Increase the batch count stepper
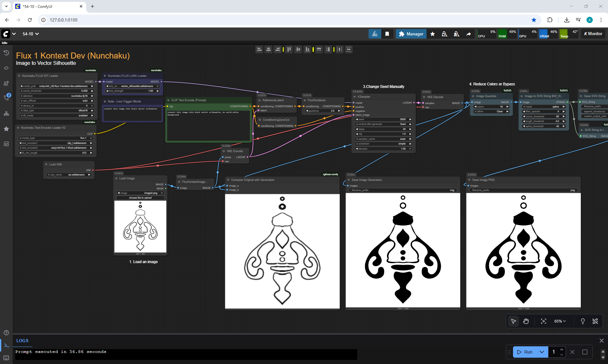This screenshot has width=608, height=364. pos(562,350)
